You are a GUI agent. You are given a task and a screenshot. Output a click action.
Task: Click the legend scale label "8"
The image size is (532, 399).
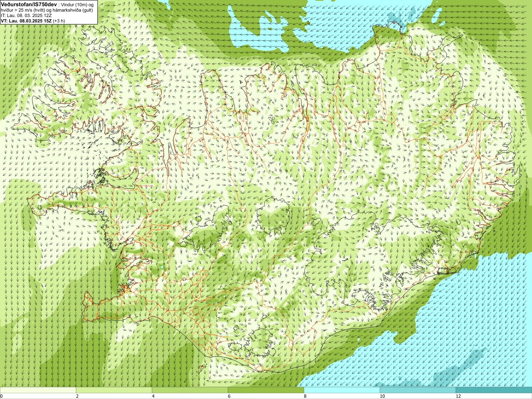coord(305,397)
